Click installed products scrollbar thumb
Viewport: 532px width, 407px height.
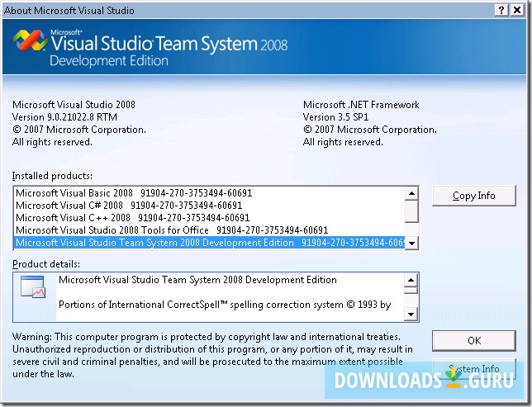(x=411, y=211)
